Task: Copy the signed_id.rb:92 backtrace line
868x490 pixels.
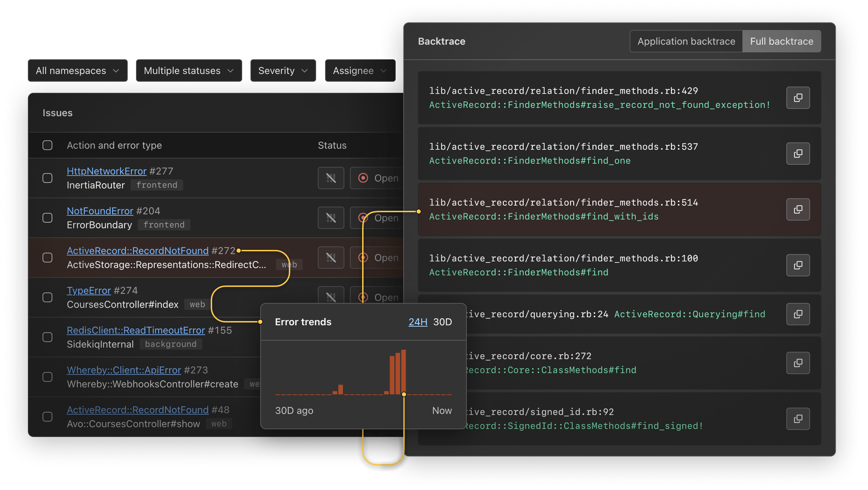Action: tap(798, 419)
